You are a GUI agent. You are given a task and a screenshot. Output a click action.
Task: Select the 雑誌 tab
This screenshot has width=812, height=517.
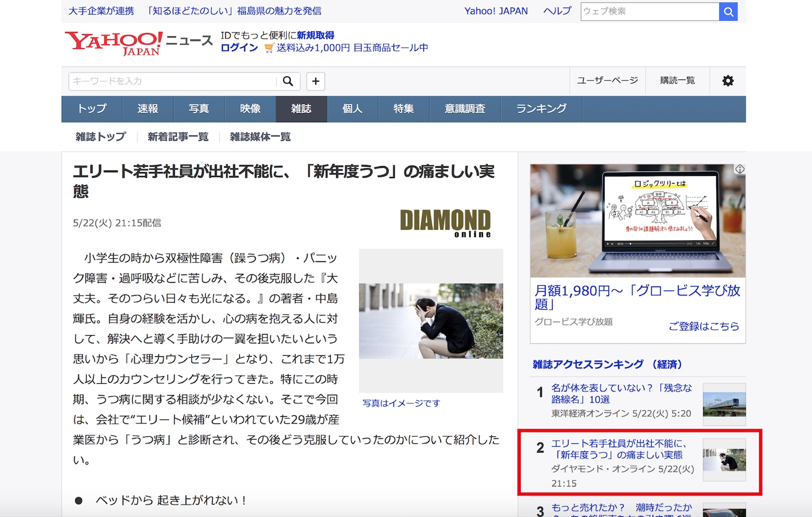pyautogui.click(x=302, y=109)
